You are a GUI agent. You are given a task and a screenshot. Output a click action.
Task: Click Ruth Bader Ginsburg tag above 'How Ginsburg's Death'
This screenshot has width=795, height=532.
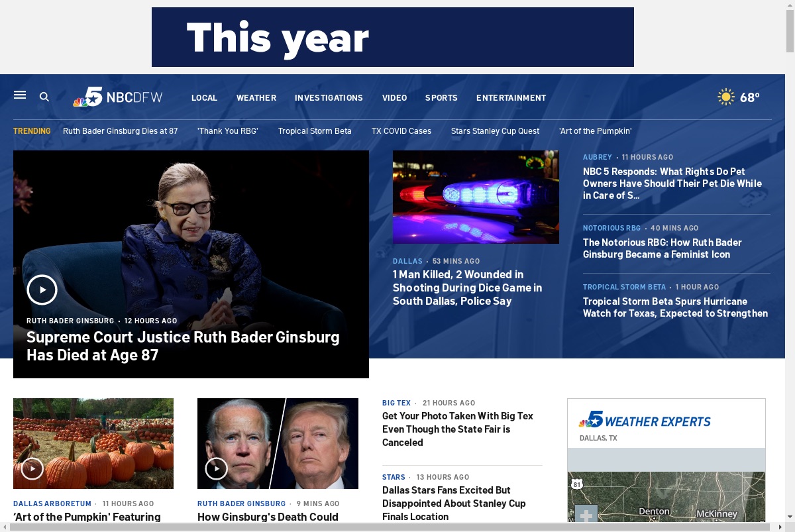point(242,504)
